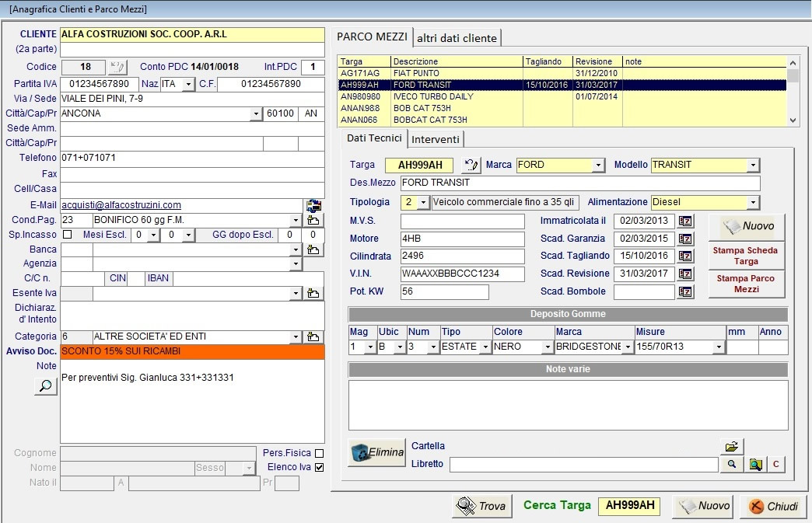812x523 pixels.
Task: Select the FIAT PUNTO row in vehicle list
Action: click(x=562, y=74)
